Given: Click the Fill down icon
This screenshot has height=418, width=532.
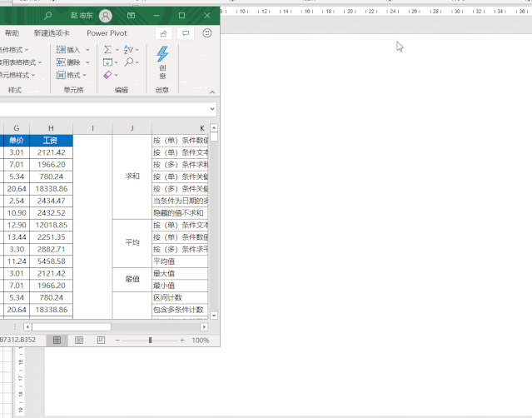Looking at the screenshot, I should (x=108, y=62).
